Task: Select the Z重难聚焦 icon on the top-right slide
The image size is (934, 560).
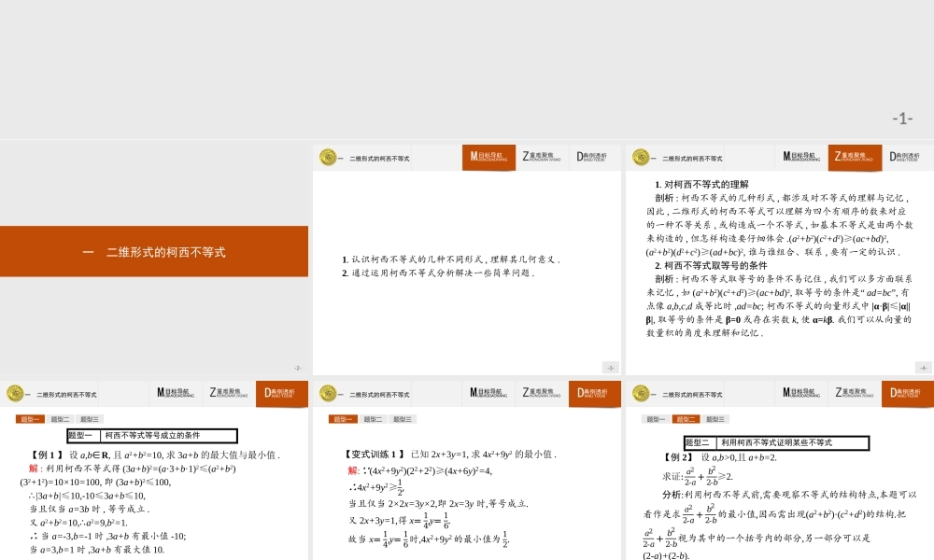Action: 853,157
